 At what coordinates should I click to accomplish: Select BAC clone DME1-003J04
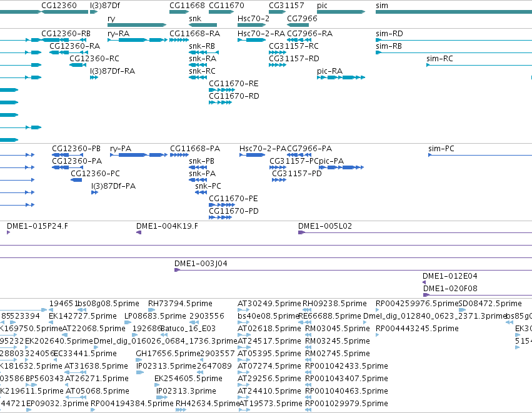353,271
